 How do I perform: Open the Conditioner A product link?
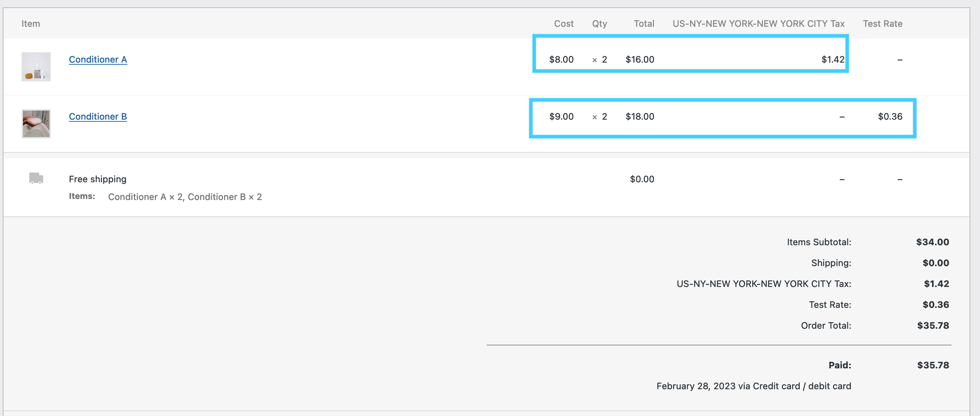98,59
